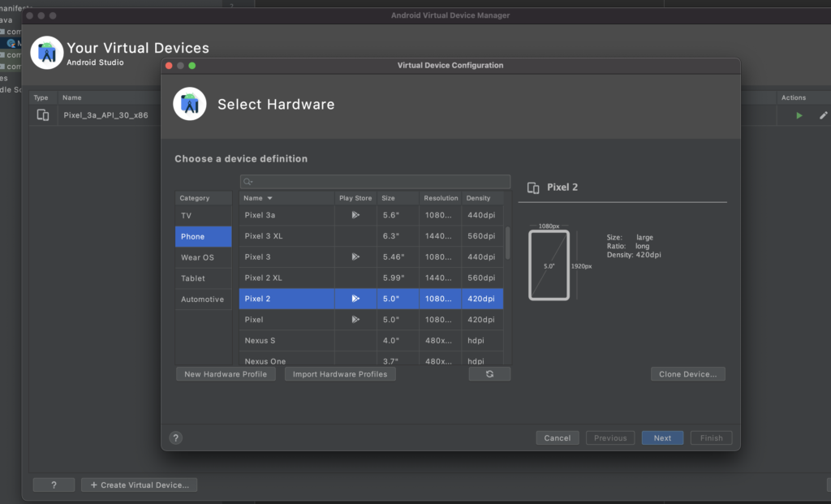The height and width of the screenshot is (504, 831).
Task: Select the Nexus One device row
Action: (371, 359)
